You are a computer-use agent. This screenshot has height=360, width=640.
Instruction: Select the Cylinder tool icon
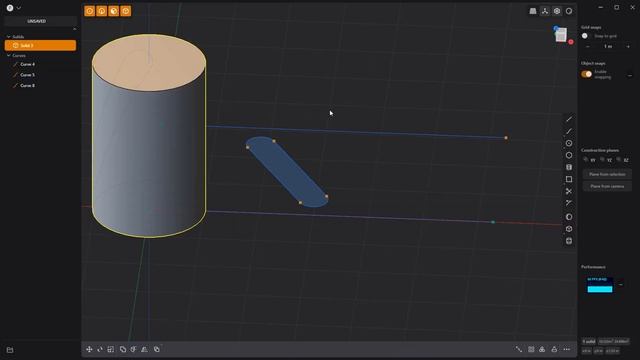[x=569, y=241]
